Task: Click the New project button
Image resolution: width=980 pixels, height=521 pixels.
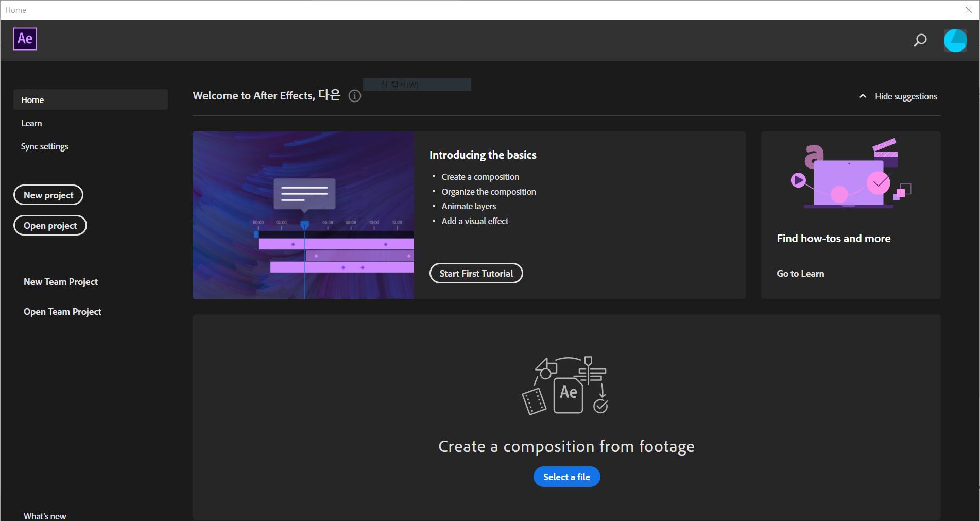Action: coord(48,195)
